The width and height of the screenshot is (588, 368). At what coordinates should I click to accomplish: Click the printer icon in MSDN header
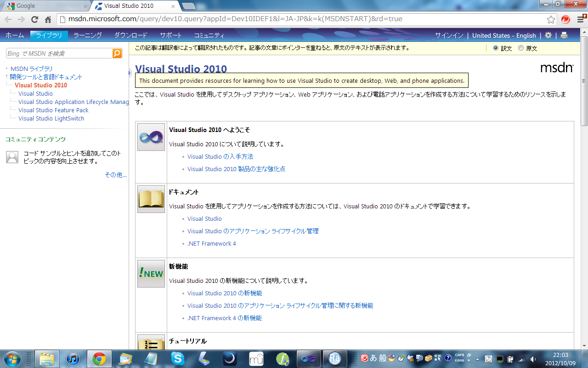[564, 35]
